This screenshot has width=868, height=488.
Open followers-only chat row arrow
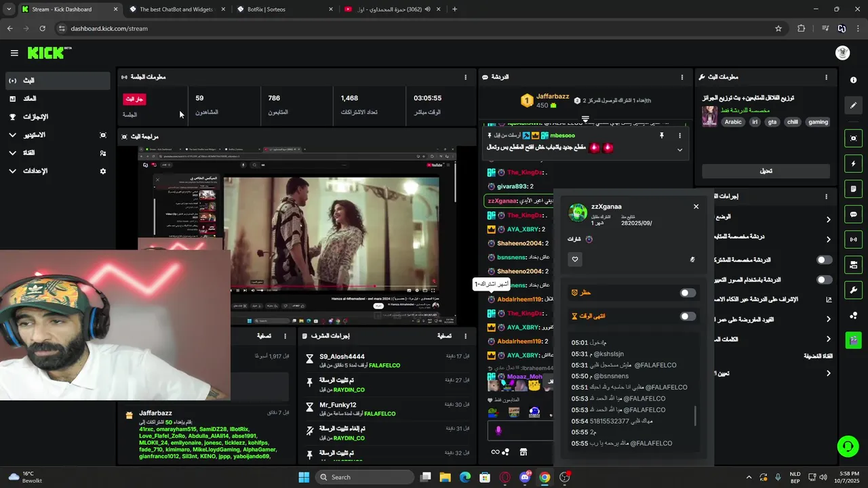828,239
